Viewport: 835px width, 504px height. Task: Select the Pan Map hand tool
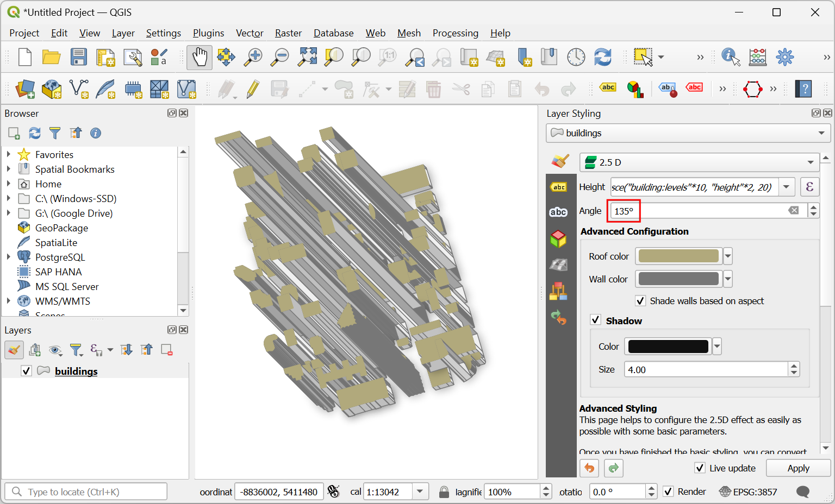200,58
